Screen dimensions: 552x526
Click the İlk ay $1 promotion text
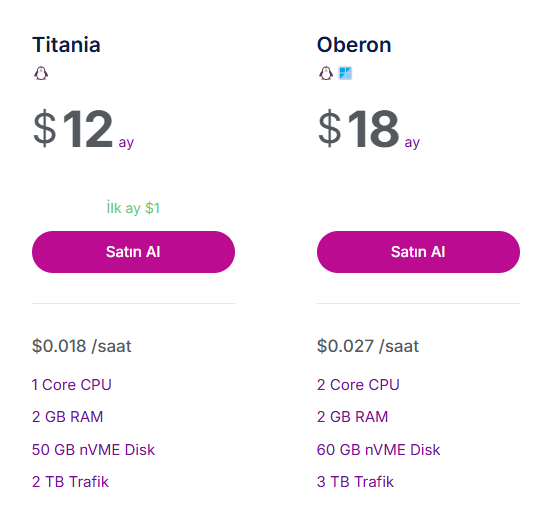click(x=133, y=208)
